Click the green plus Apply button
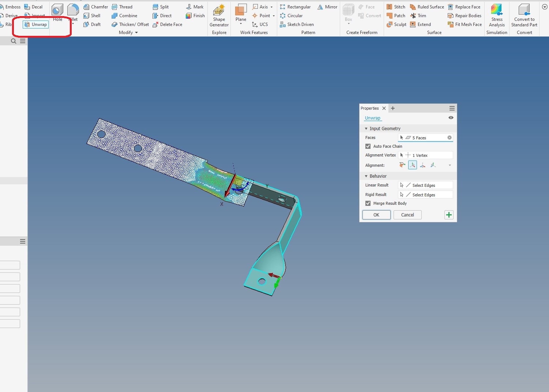 pyautogui.click(x=449, y=215)
